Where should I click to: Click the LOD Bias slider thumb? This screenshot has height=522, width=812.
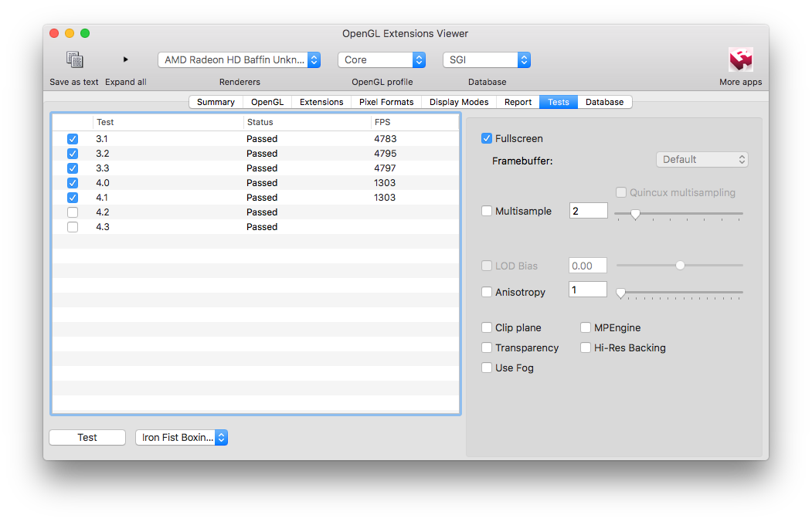pyautogui.click(x=680, y=266)
